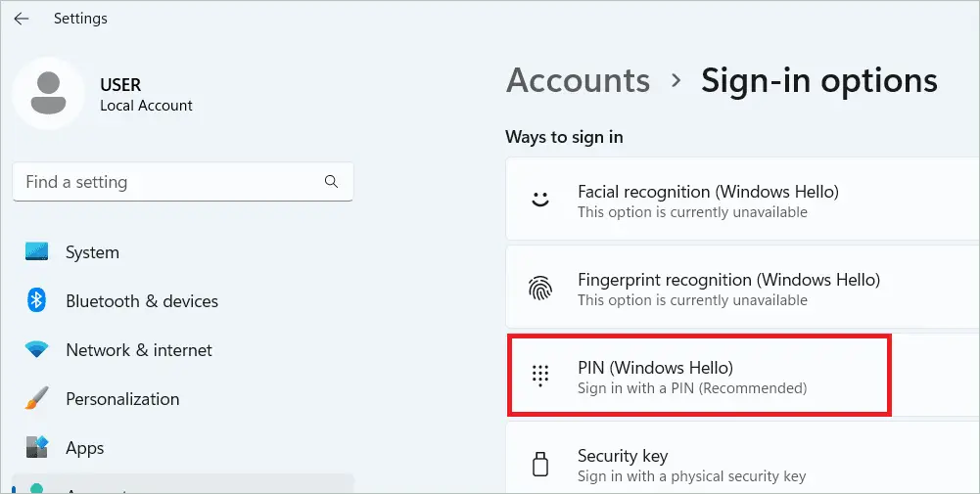Click "Sign in with a physical security key"

point(691,475)
